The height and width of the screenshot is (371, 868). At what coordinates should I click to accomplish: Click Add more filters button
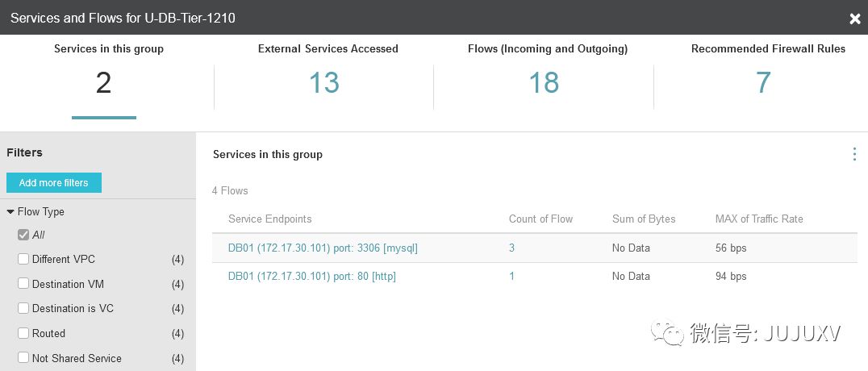[54, 183]
